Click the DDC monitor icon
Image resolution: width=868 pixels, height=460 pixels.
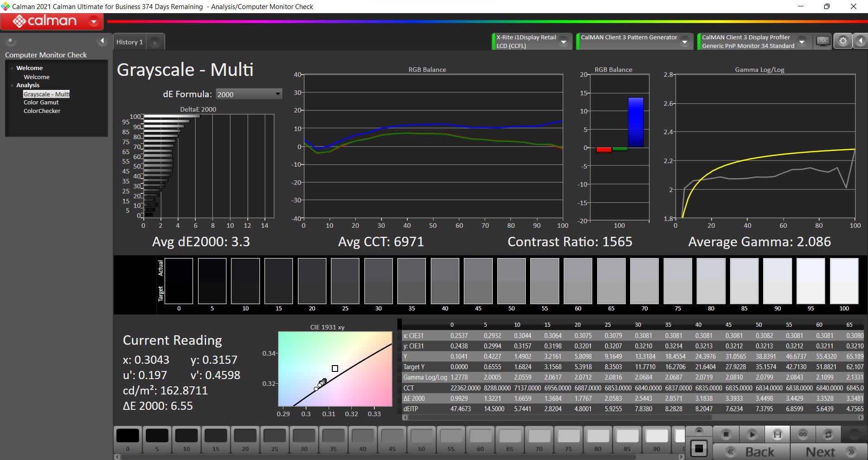pos(823,41)
